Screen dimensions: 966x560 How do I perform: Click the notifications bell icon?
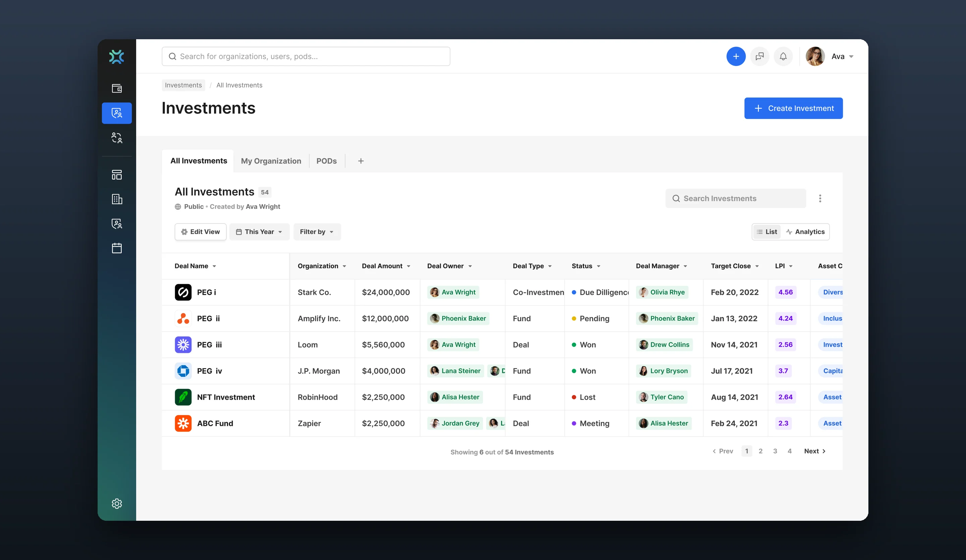point(783,56)
